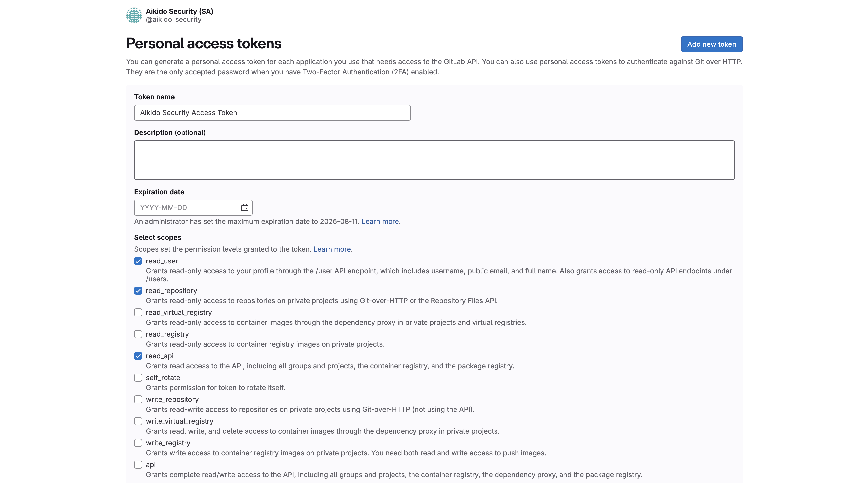Check the write_repository scope

tap(138, 399)
